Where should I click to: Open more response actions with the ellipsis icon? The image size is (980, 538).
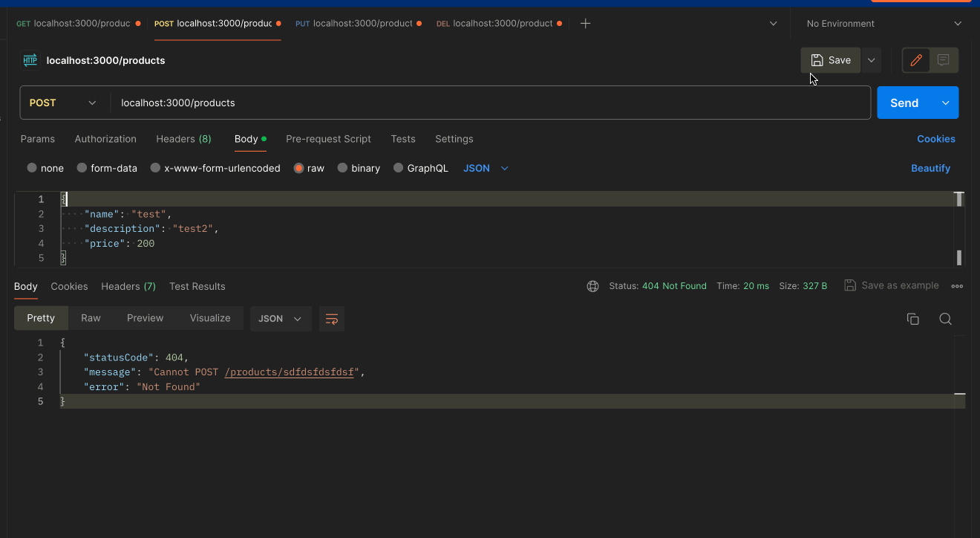pos(957,285)
